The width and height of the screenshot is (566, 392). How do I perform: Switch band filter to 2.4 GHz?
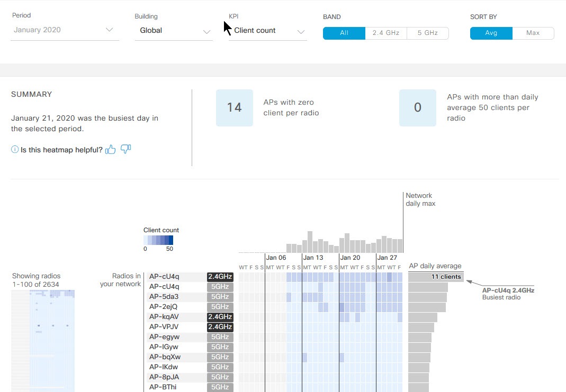(386, 33)
